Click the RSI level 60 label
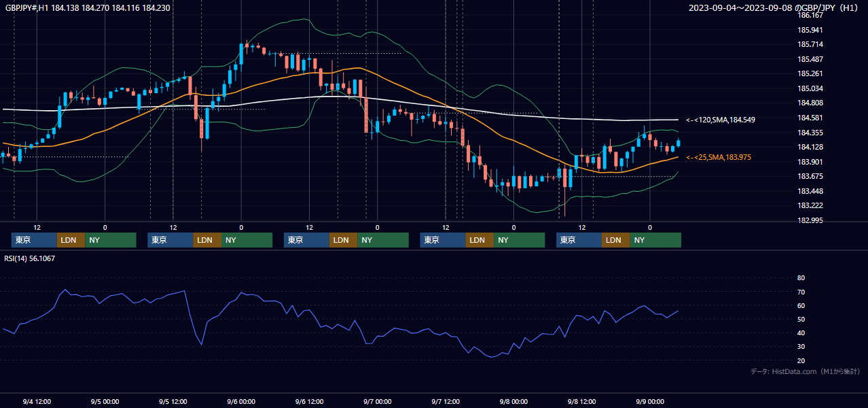Screen dimensions: 868x408 coord(801,305)
